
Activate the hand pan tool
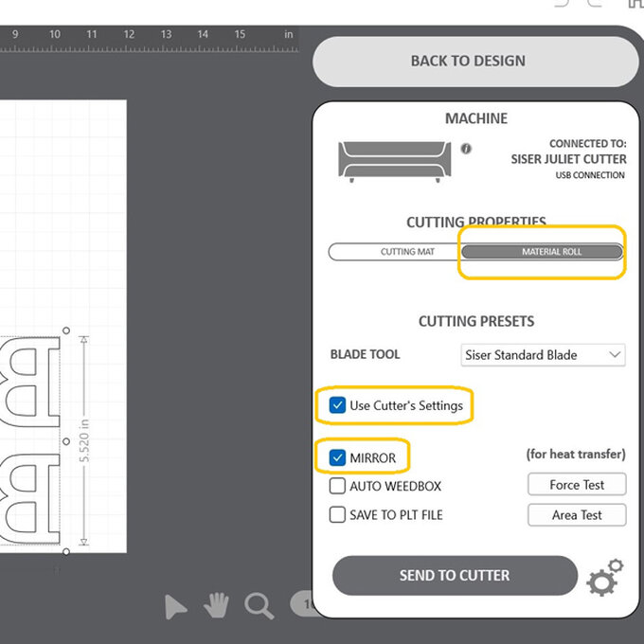pos(217,605)
